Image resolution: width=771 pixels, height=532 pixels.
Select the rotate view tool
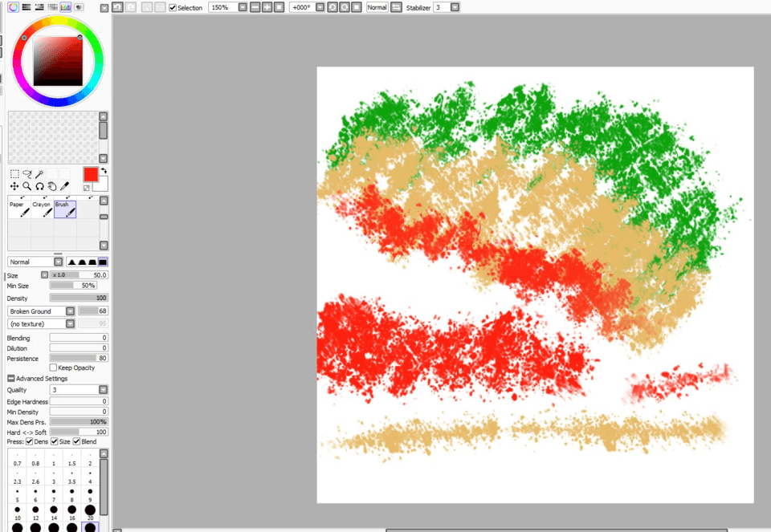point(39,186)
